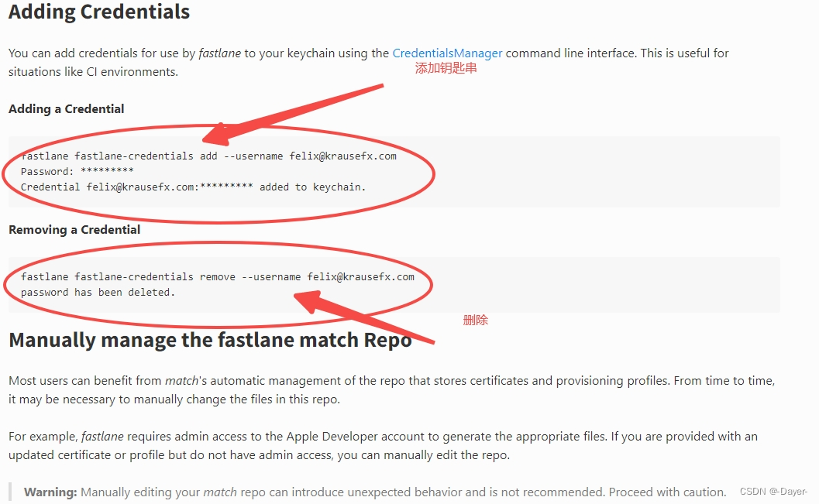Click the Adding Credentials heading
Viewport: 819px width, 504px height.
(x=98, y=12)
